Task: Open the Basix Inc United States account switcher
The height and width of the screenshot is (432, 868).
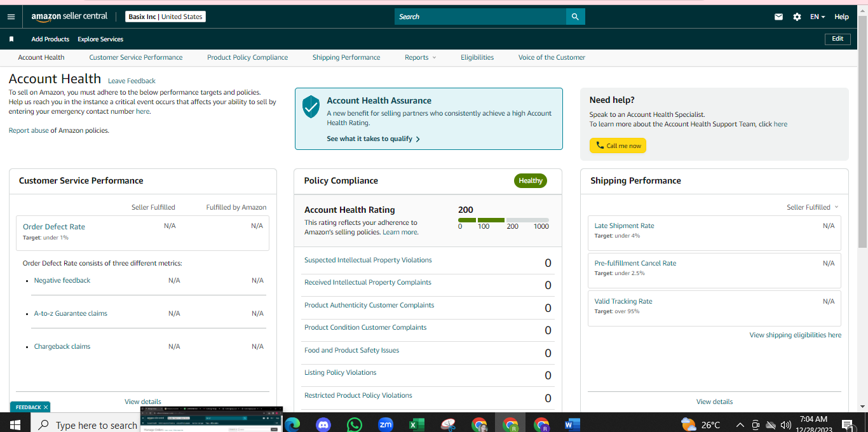Action: tap(165, 17)
